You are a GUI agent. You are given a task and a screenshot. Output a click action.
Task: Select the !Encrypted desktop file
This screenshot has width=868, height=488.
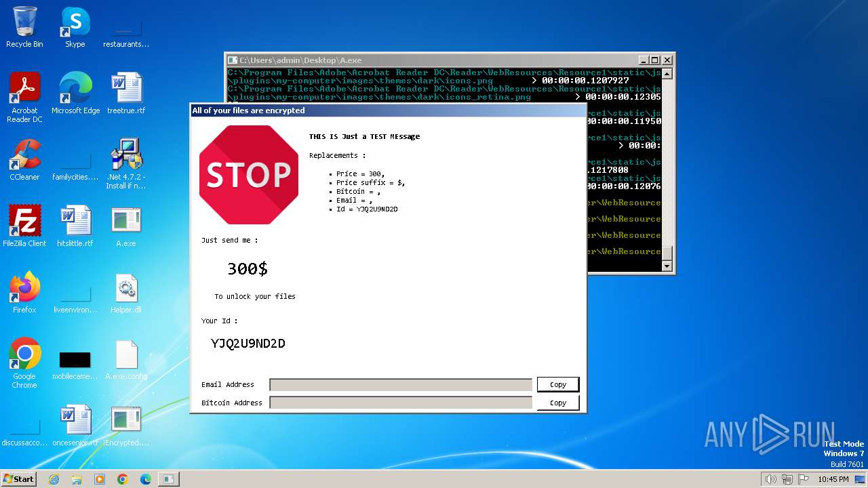click(x=126, y=426)
